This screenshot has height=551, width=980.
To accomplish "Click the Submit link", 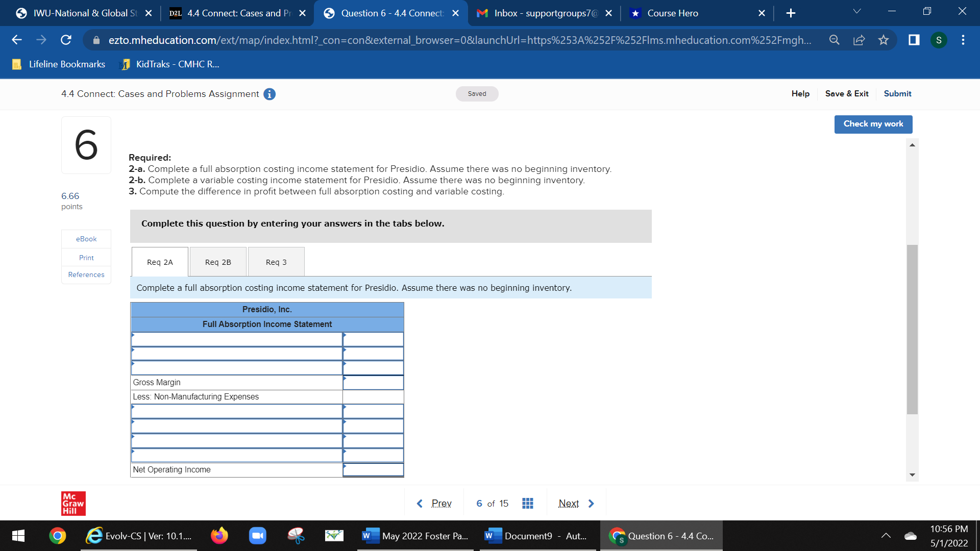I will [897, 94].
